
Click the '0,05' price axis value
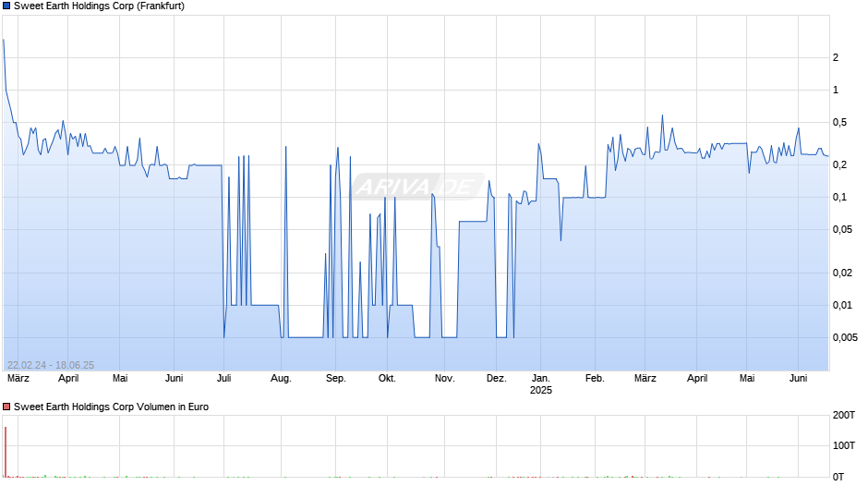tap(842, 229)
